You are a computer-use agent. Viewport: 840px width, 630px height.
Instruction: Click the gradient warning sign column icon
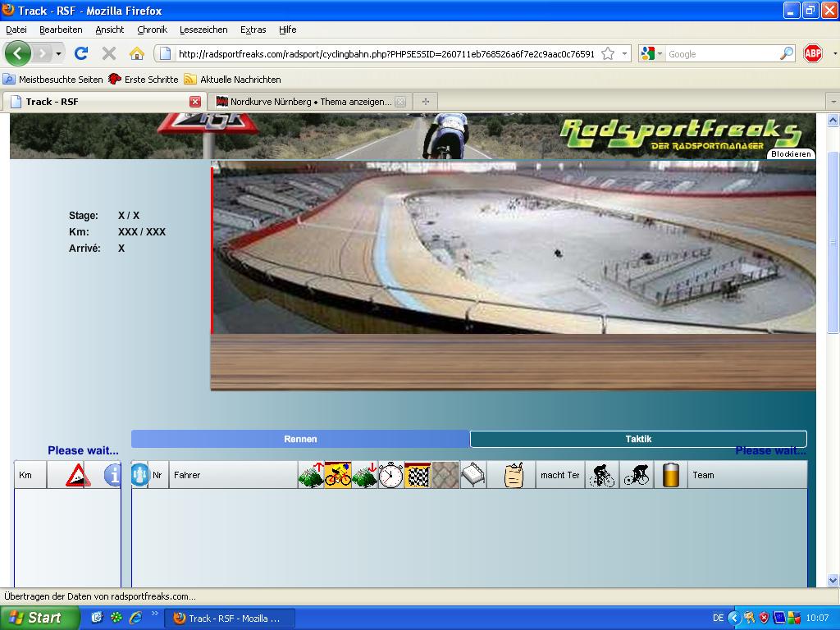[x=77, y=475]
